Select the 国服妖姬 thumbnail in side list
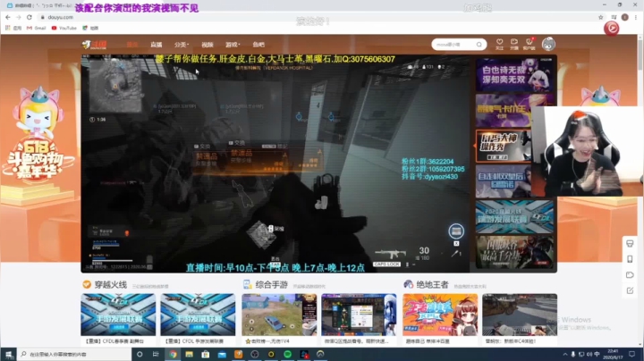644x361 pixels. tap(514, 252)
